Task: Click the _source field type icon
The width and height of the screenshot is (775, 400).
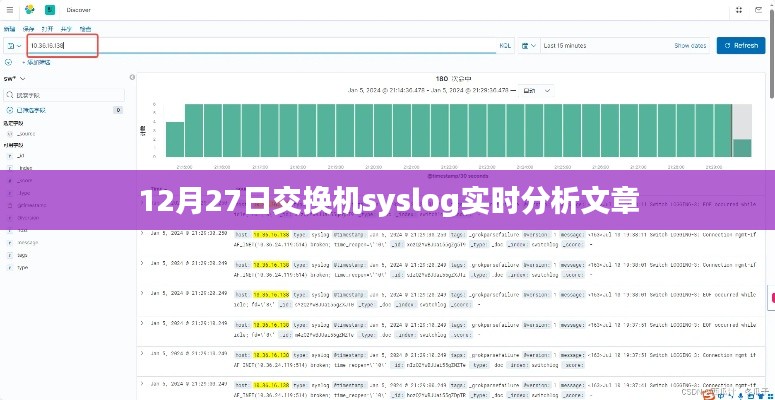Action: pos(9,132)
